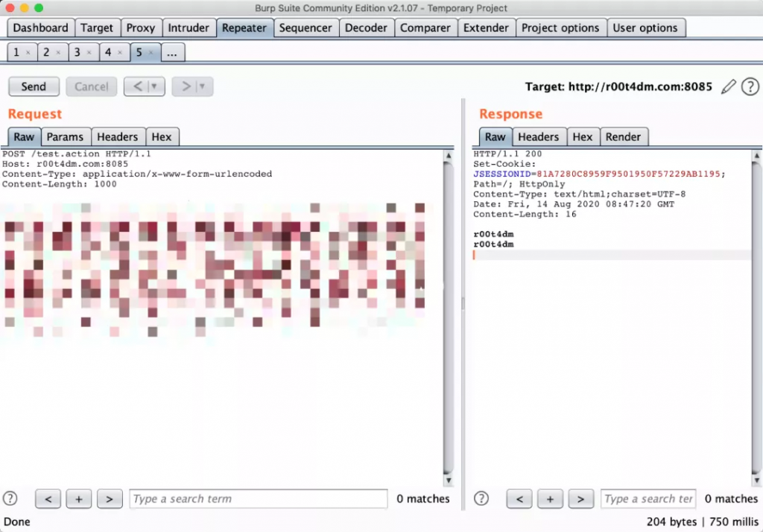763x532 pixels.
Task: Open Repeater help question mark icon
Action: [750, 86]
